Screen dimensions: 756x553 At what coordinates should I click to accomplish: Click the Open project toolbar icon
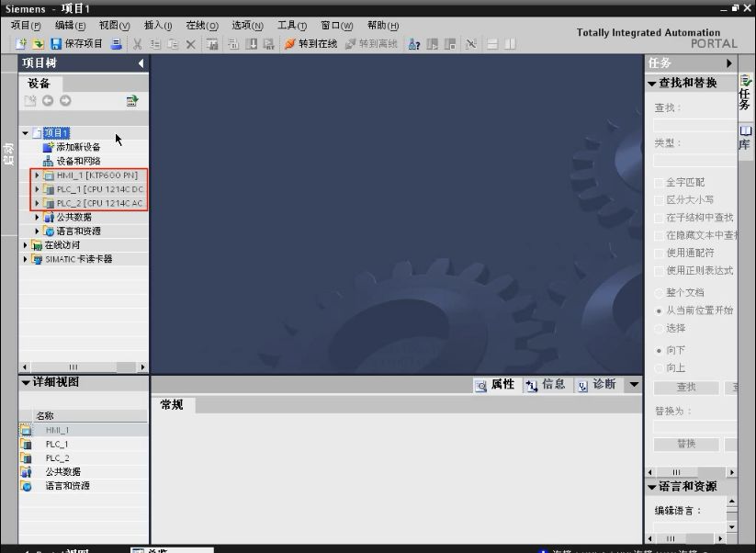[38, 44]
